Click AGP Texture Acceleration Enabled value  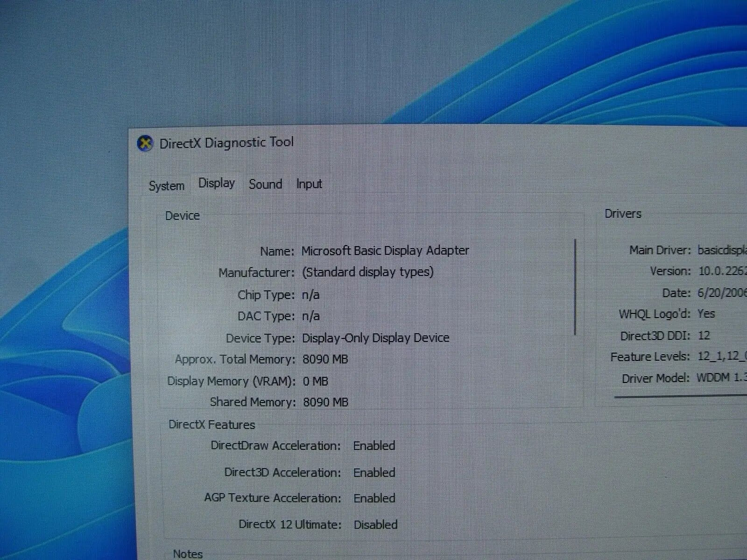pyautogui.click(x=374, y=498)
